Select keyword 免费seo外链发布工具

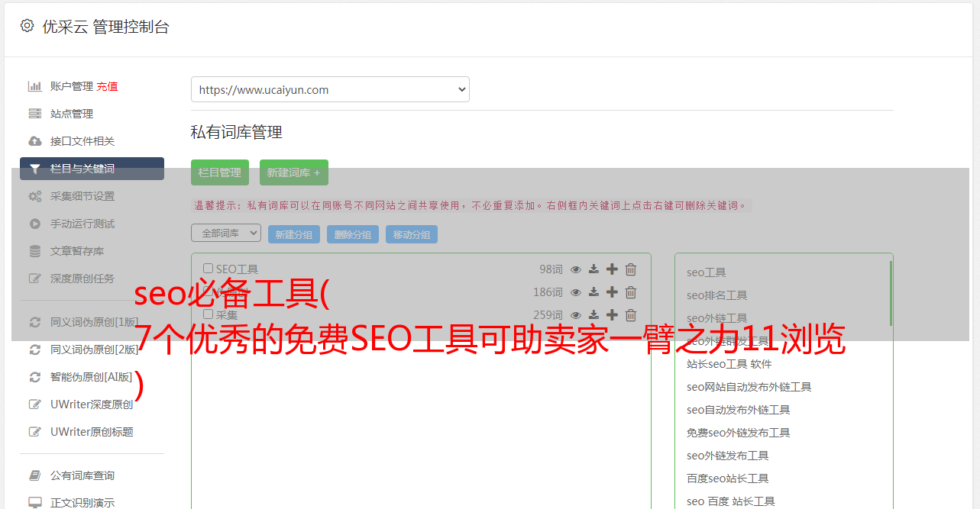[739, 433]
